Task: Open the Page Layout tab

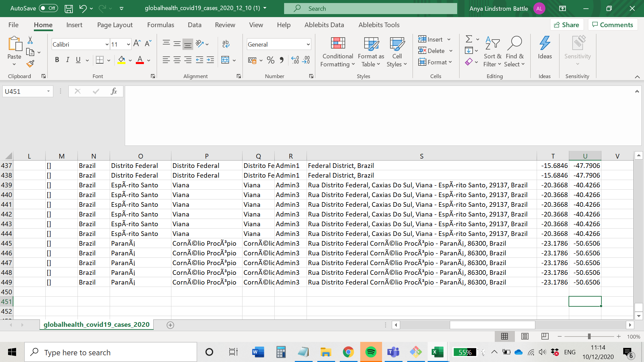Action: (x=115, y=25)
